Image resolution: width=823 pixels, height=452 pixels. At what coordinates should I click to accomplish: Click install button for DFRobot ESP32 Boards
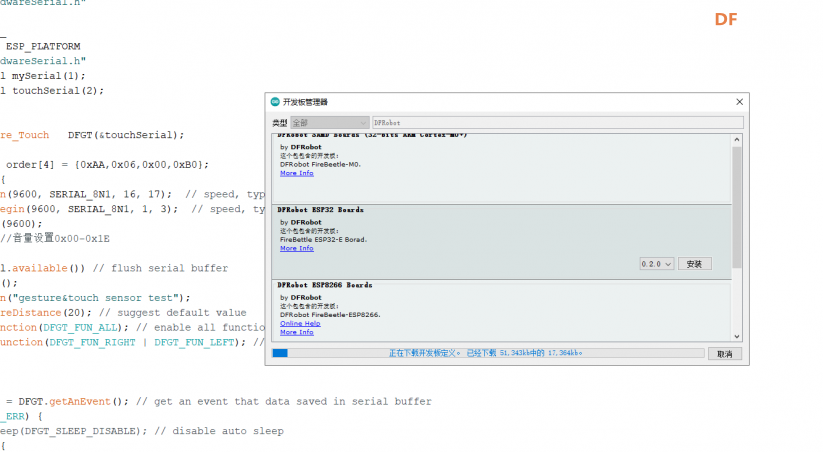click(694, 264)
